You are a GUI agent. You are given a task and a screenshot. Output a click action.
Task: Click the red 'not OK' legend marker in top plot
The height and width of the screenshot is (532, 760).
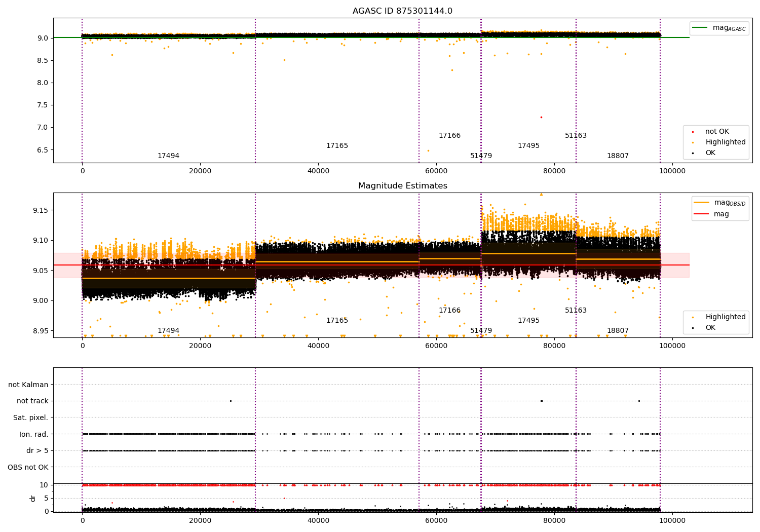click(693, 132)
